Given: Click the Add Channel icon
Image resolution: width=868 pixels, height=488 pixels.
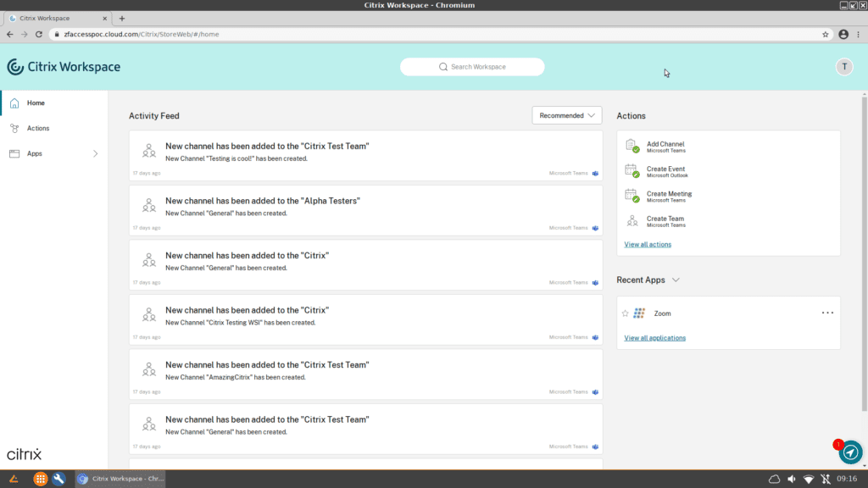Looking at the screenshot, I should click(632, 146).
